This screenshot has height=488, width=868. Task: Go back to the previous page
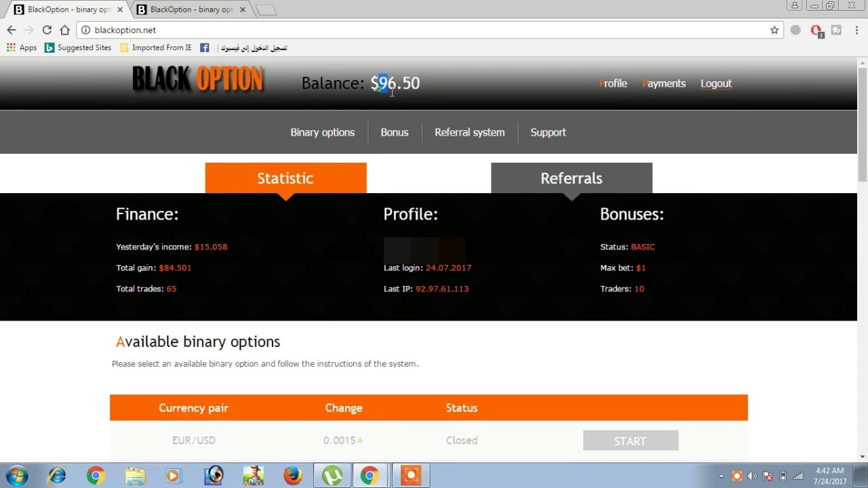pos(12,30)
